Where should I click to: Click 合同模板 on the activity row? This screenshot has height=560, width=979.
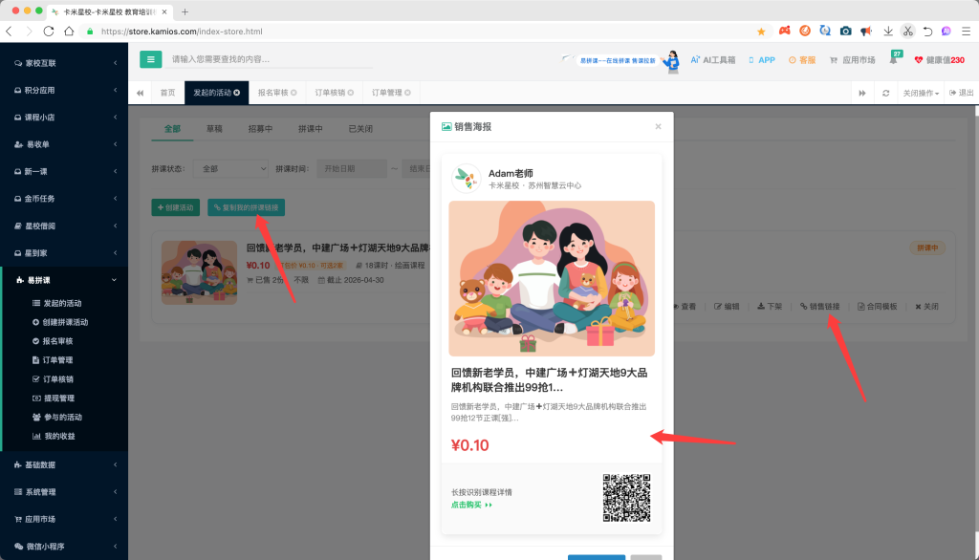(878, 307)
